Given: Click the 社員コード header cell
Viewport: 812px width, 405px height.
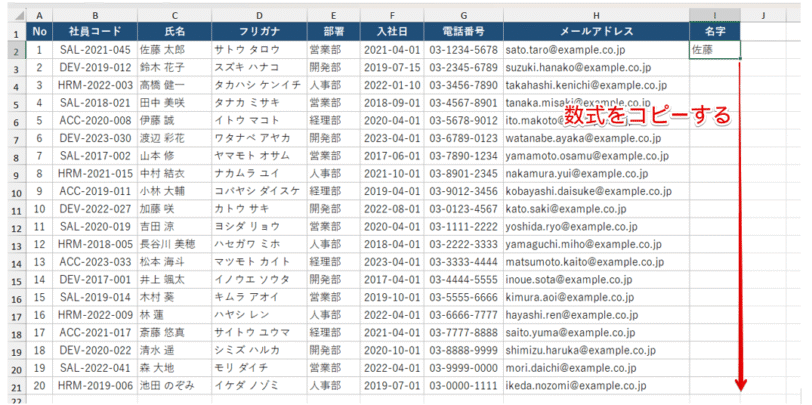Looking at the screenshot, I should [x=95, y=32].
